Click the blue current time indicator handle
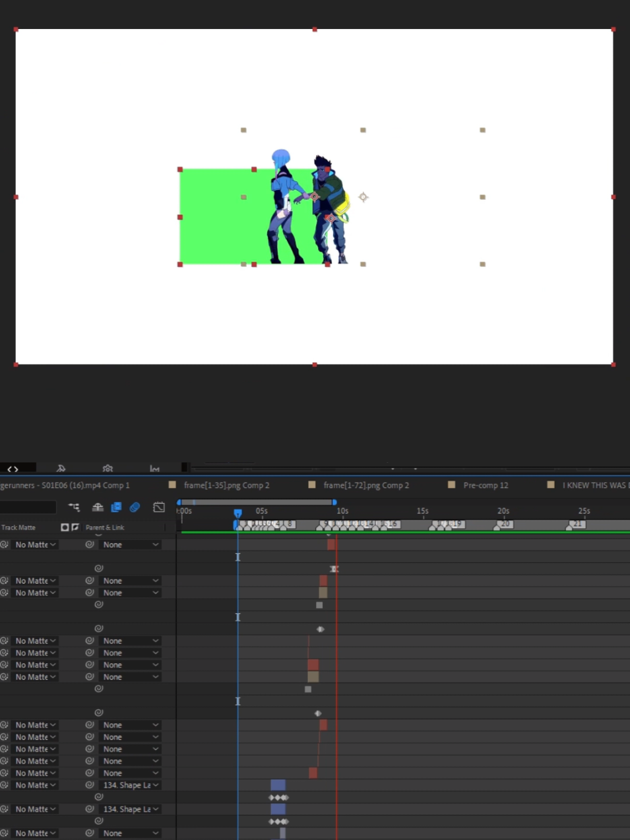Screen dimensions: 630x840 point(237,513)
